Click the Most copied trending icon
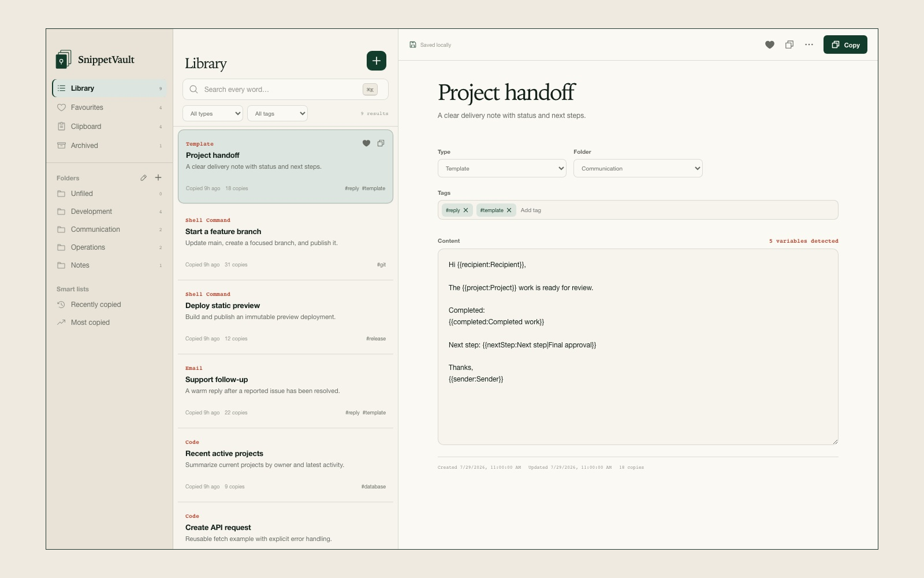 click(x=61, y=323)
